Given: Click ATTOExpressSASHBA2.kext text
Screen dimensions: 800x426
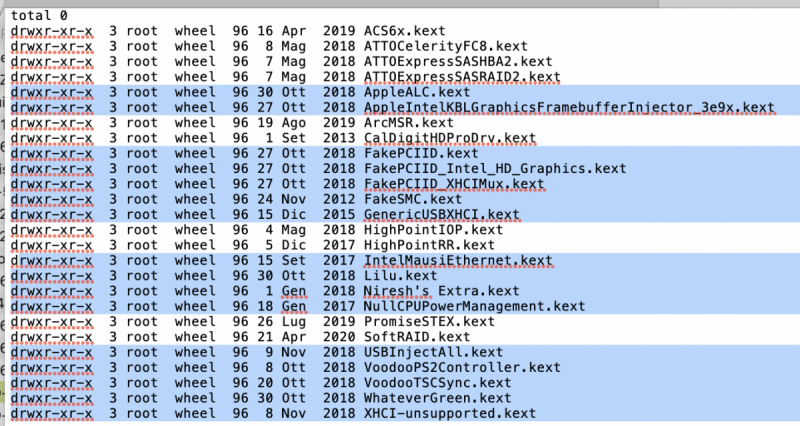Looking at the screenshot, I should (458, 62).
